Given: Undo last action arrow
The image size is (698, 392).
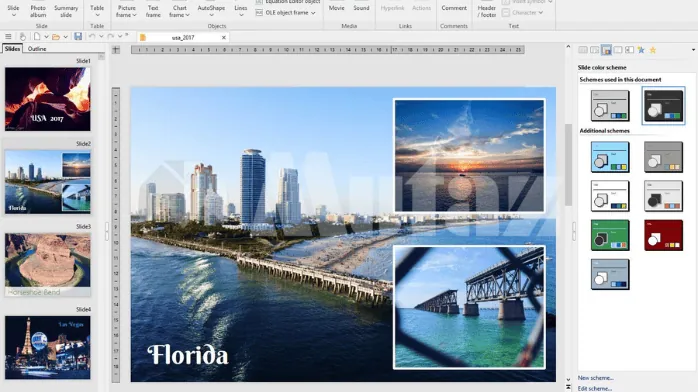Looking at the screenshot, I should click(x=92, y=36).
